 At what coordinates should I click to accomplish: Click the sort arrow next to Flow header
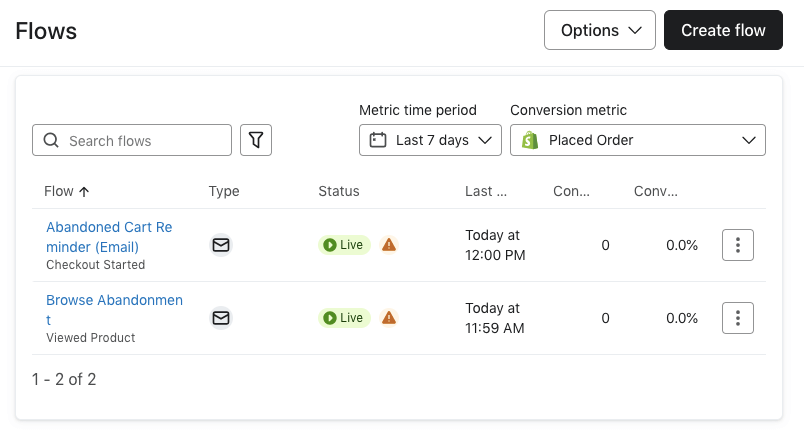pyautogui.click(x=85, y=192)
